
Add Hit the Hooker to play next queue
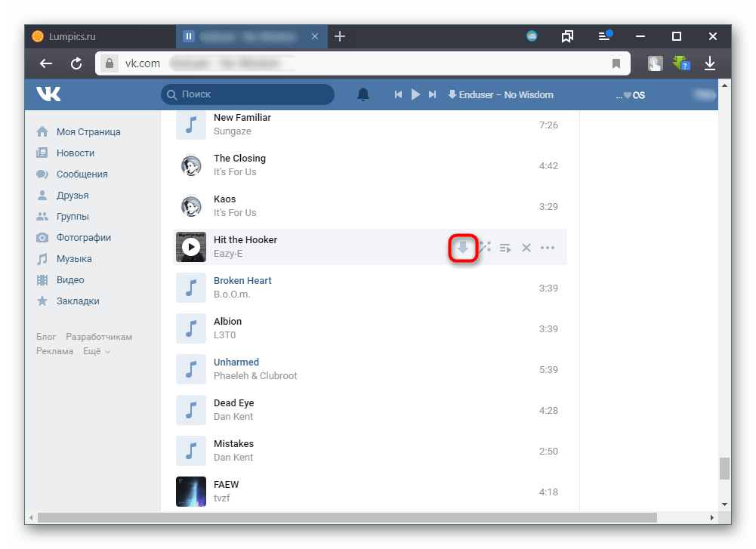click(x=505, y=248)
